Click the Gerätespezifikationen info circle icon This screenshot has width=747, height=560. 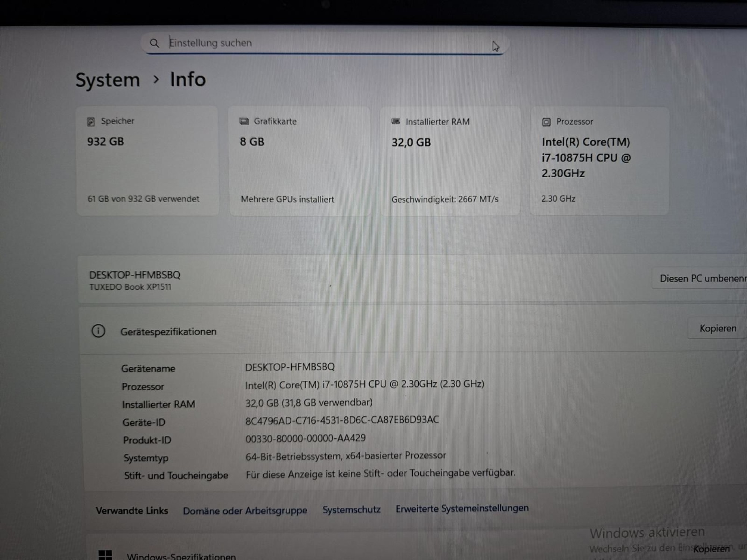[x=98, y=331]
